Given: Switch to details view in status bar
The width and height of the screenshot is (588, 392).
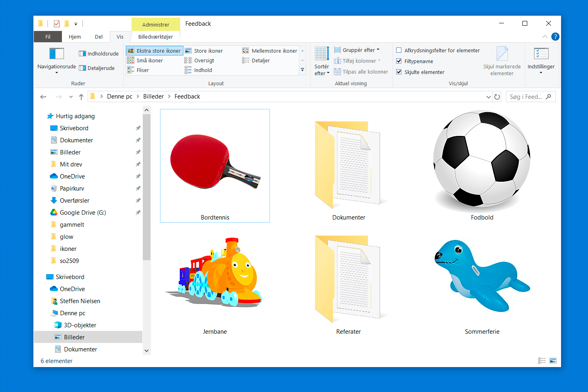Looking at the screenshot, I should tap(542, 361).
